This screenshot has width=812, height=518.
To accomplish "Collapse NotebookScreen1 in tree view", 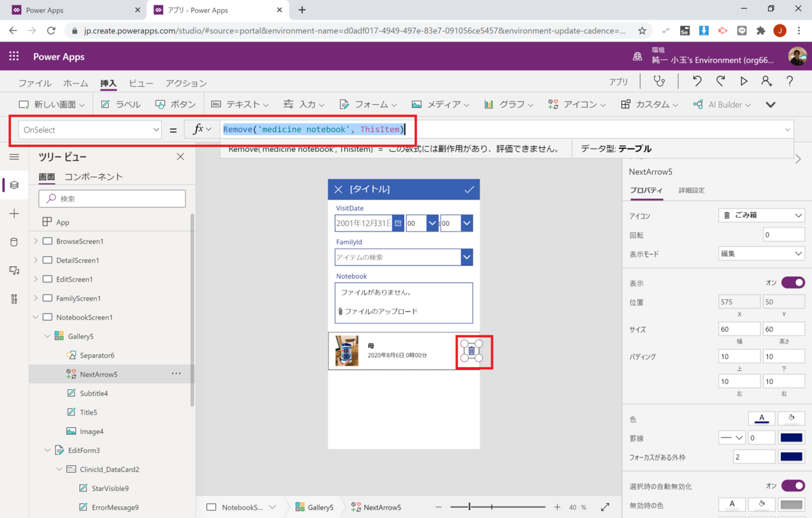I will point(36,317).
